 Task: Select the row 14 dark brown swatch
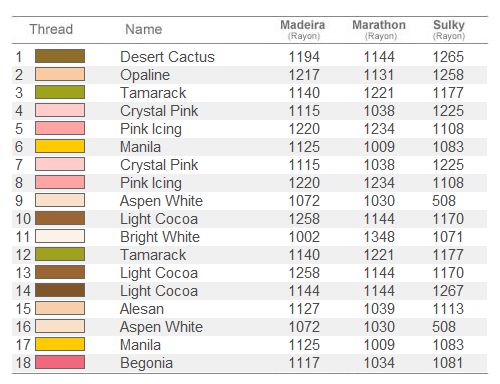pyautogui.click(x=60, y=290)
